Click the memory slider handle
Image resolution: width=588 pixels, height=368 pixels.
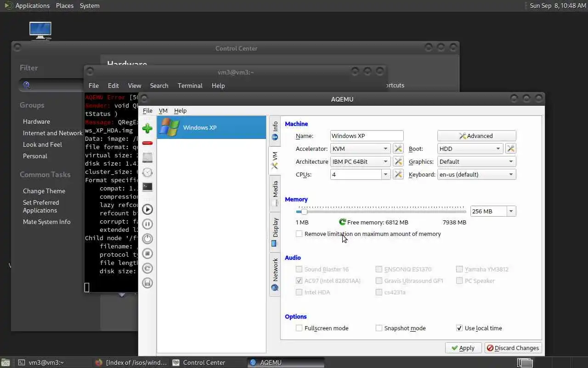click(304, 212)
